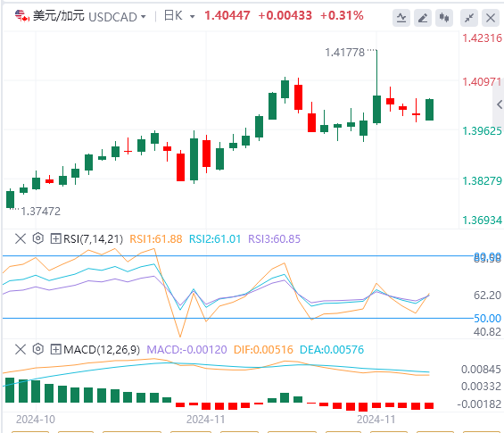504x433 pixels.
Task: Select the pencil drawing tool icon
Action: (423, 18)
